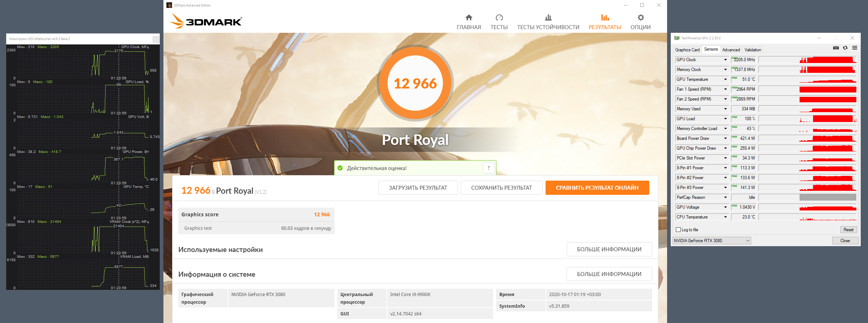Click the SystemInfo version v5.31.859

[x=559, y=306]
